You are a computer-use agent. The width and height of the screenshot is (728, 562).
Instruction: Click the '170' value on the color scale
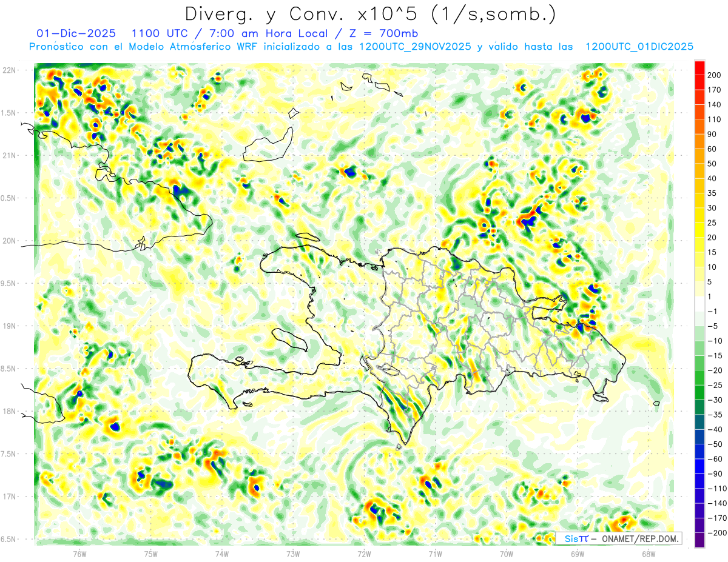point(715,90)
